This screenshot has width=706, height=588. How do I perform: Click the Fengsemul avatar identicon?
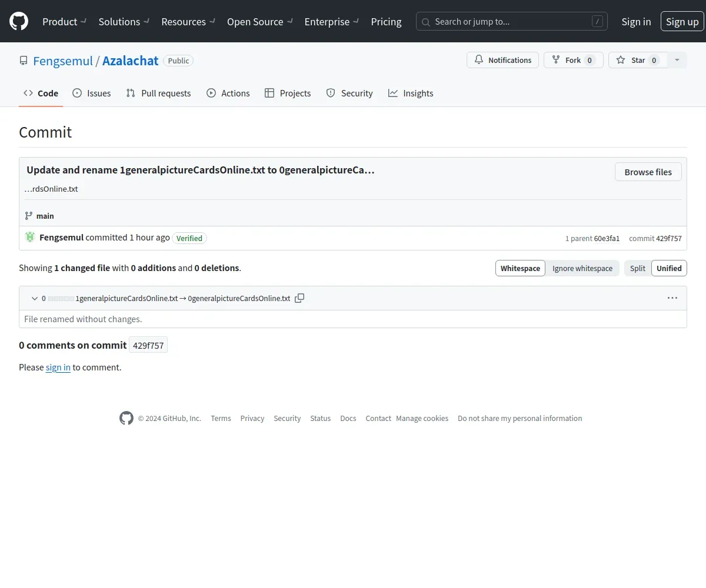click(x=30, y=237)
